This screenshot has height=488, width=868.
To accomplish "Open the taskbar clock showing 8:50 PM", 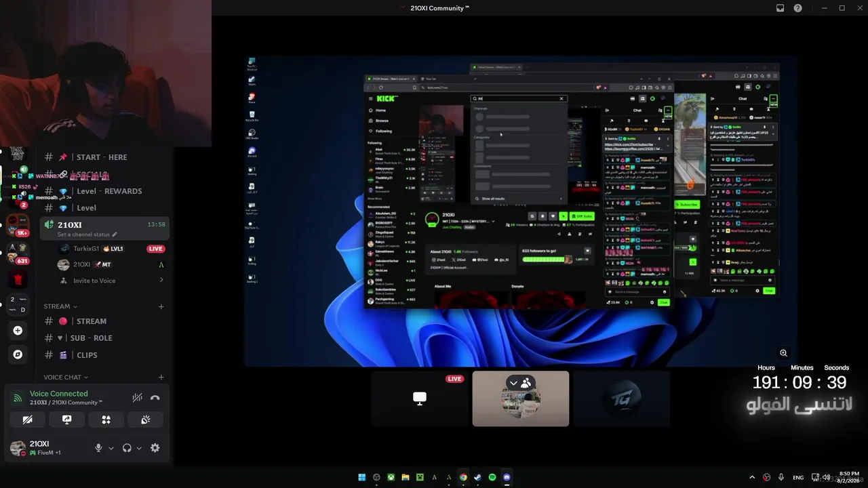I will coord(850,477).
